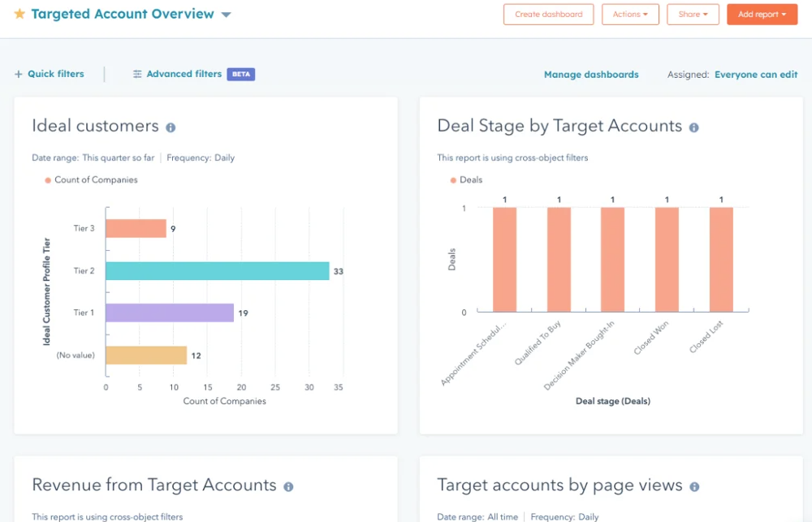Expand the Targeted Account Overview dashboard dropdown
This screenshot has height=522, width=812.
226,15
